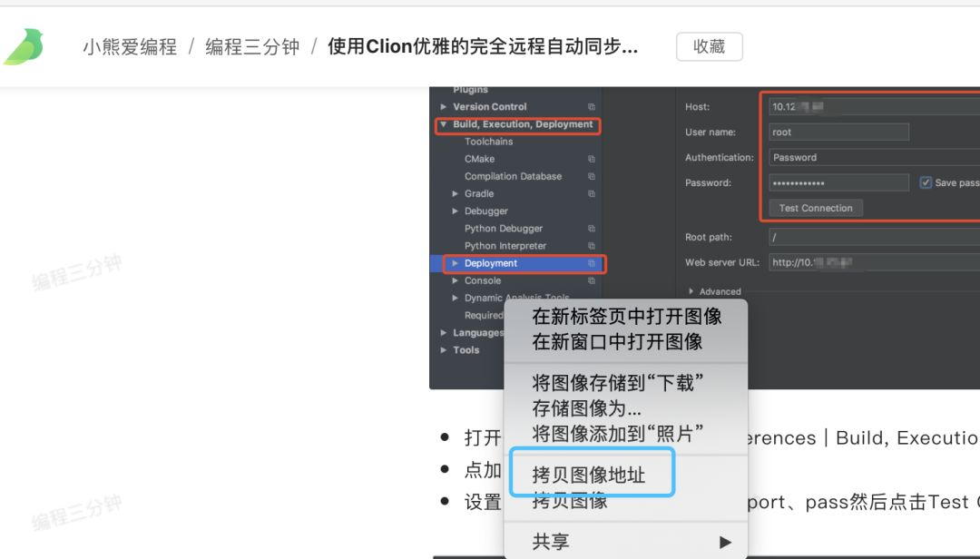Screen dimensions: 980x559
Task: Open the Authentication Password dropdown
Action: click(875, 158)
